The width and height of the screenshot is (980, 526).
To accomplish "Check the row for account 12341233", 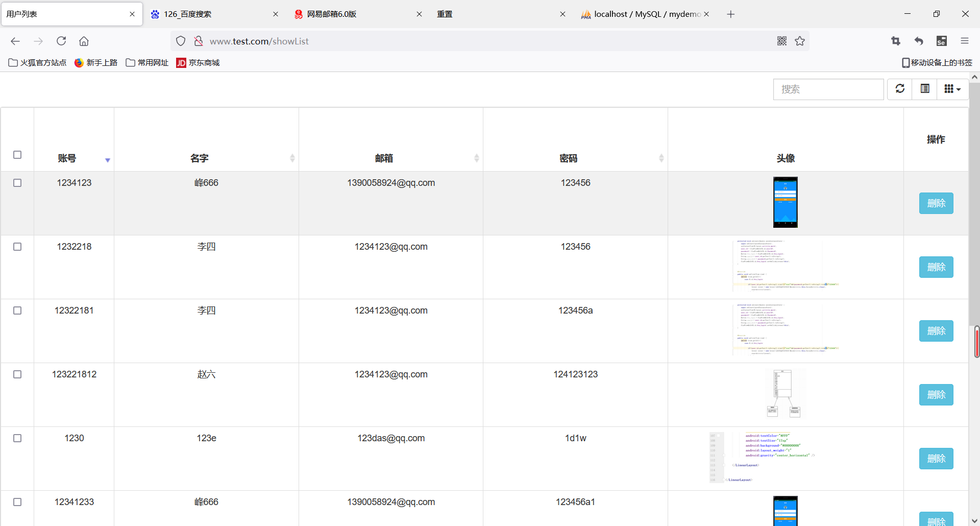I will (17, 502).
